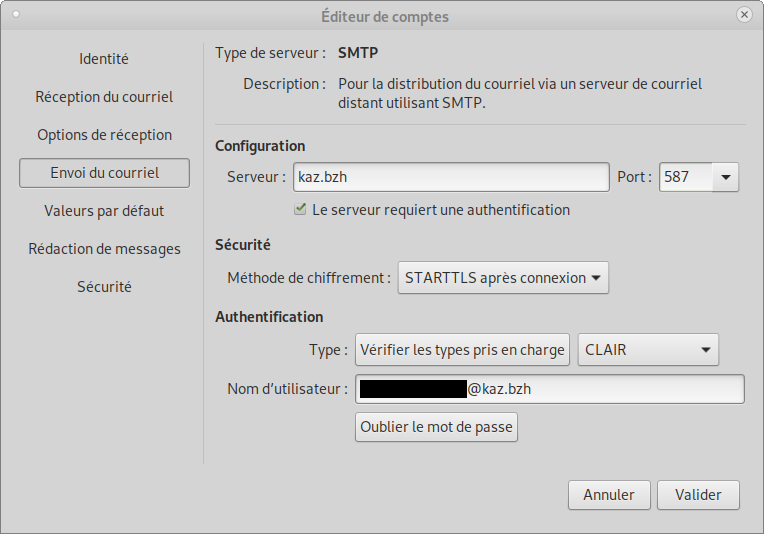This screenshot has height=534, width=764.
Task: Open the Identité settings page
Action: pos(104,59)
